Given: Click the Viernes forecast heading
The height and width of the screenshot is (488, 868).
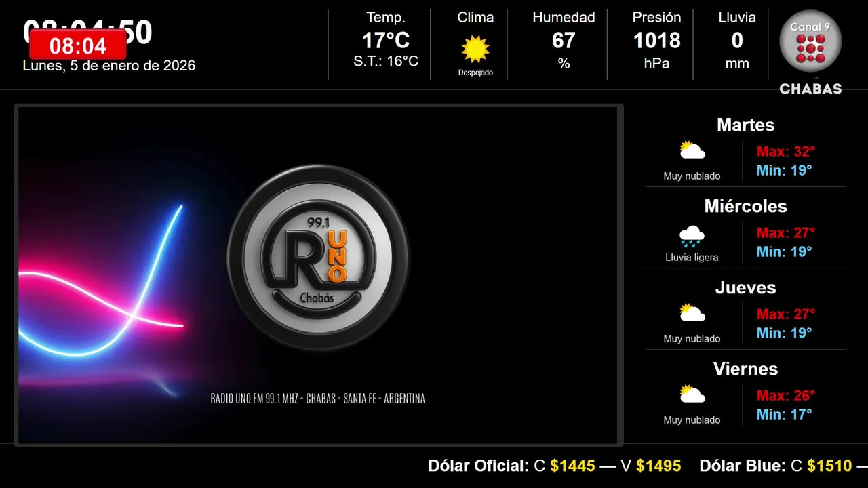Looking at the screenshot, I should tap(745, 369).
